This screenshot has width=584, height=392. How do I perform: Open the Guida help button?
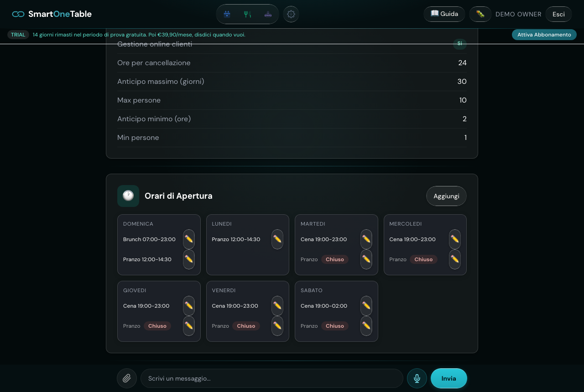(444, 14)
